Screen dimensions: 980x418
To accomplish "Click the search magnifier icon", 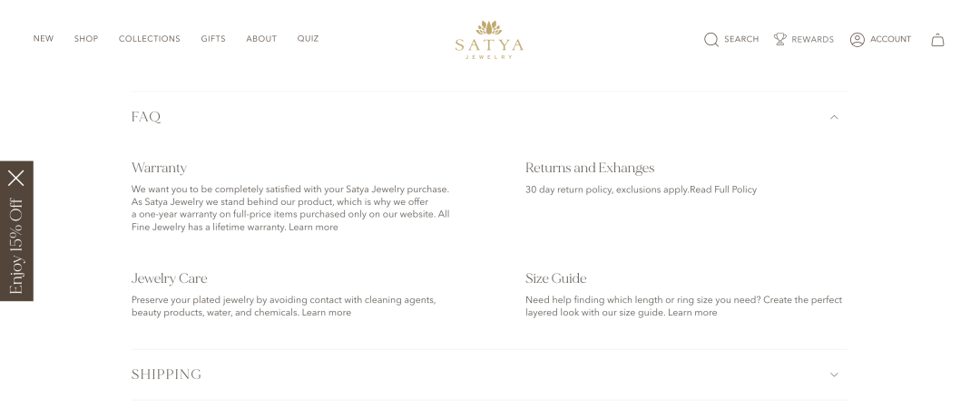I will [x=711, y=39].
